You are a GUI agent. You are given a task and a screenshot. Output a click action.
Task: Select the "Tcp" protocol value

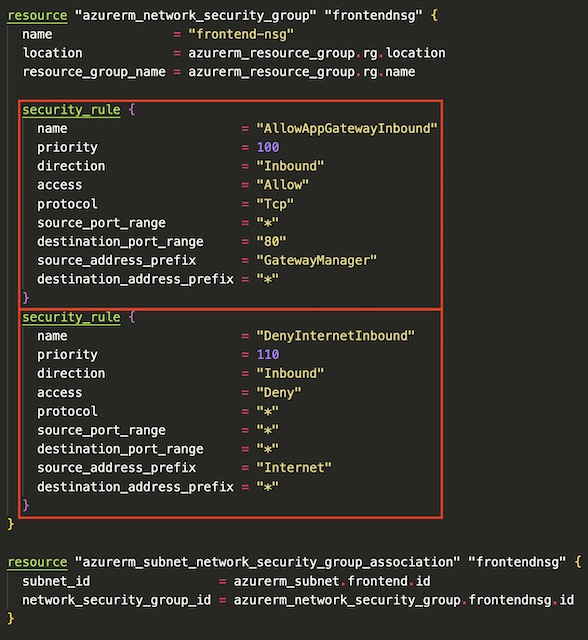click(x=275, y=204)
